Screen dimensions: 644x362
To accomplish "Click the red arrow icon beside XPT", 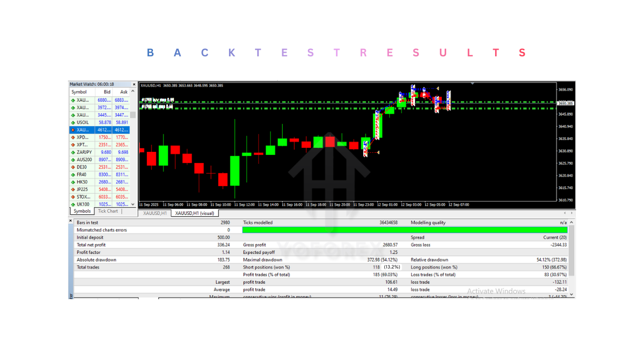I will tap(73, 144).
